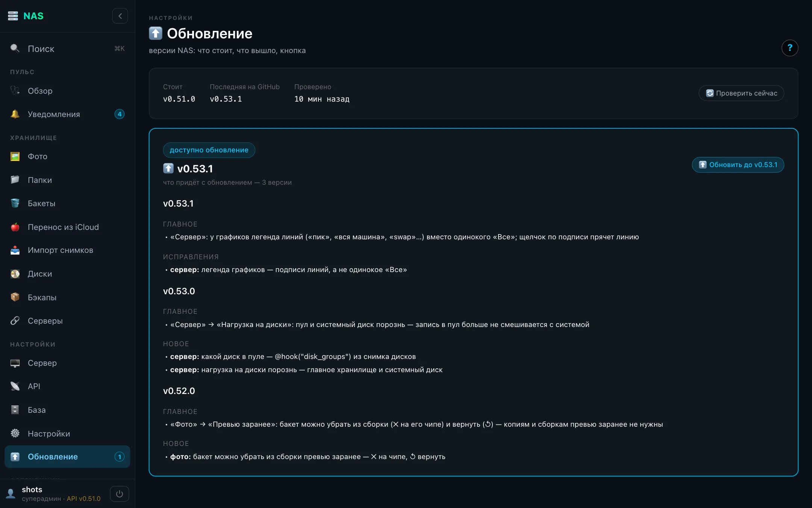The image size is (812, 508).
Task: Click Обновить до v0.53.1 button
Action: click(738, 164)
